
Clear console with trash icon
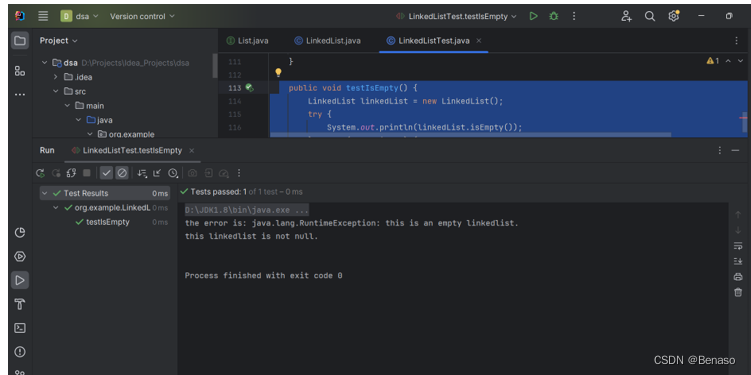(738, 292)
